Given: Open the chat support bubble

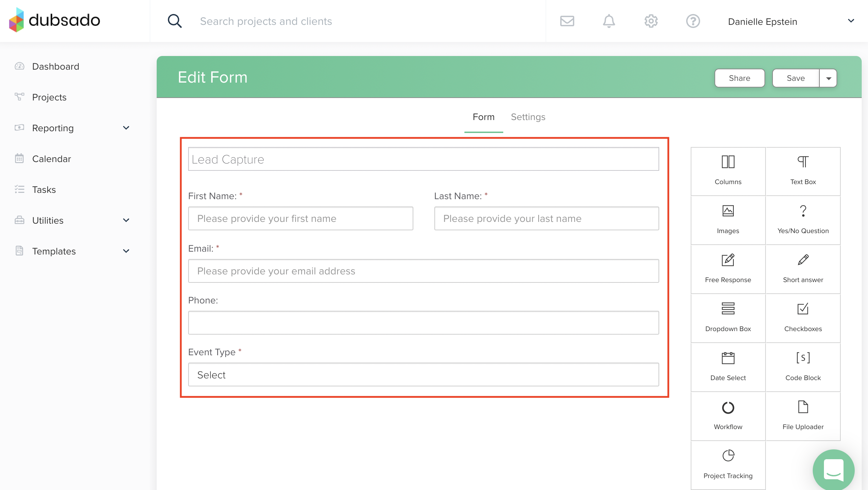Looking at the screenshot, I should [x=833, y=470].
